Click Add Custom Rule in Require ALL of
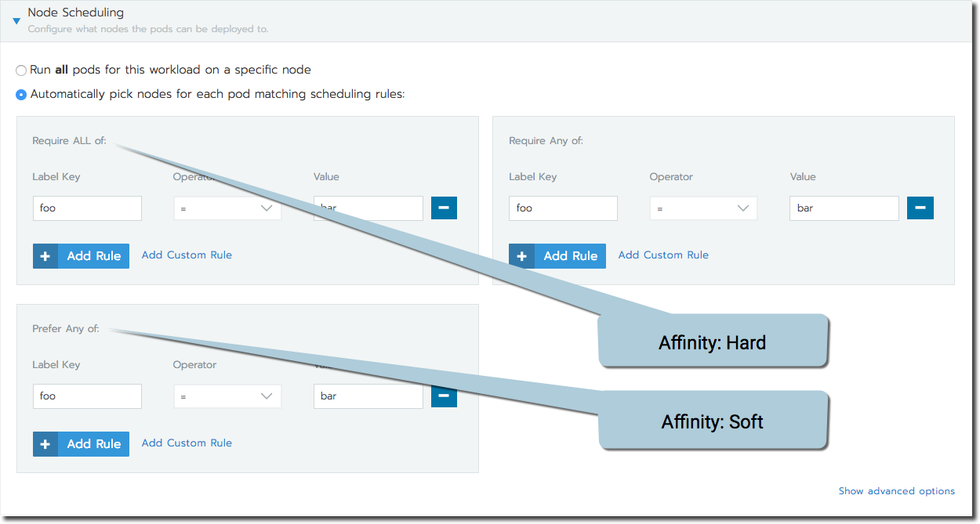Screen dimensions: 980x524 187,255
